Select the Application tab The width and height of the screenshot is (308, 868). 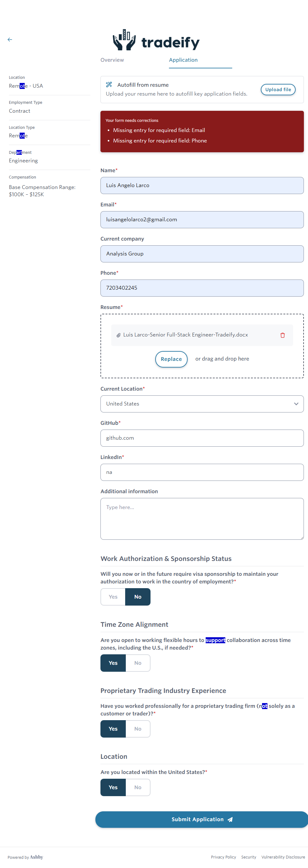tap(183, 60)
